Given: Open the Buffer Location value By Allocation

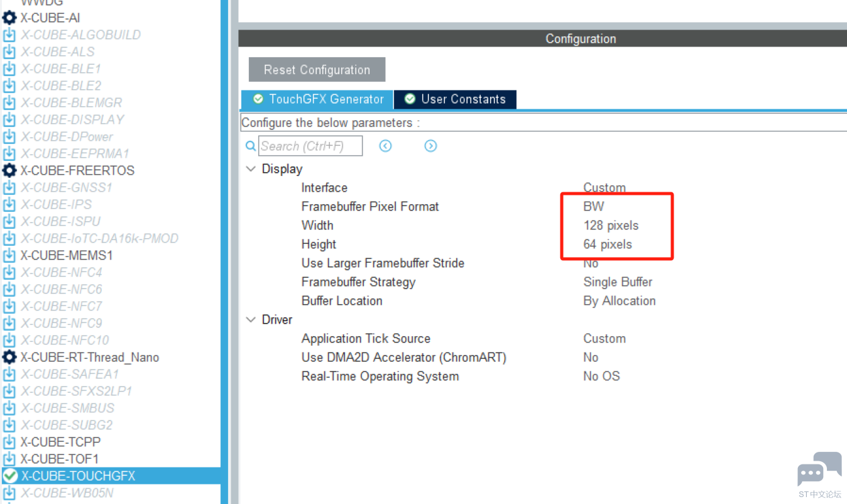Looking at the screenshot, I should click(x=620, y=301).
